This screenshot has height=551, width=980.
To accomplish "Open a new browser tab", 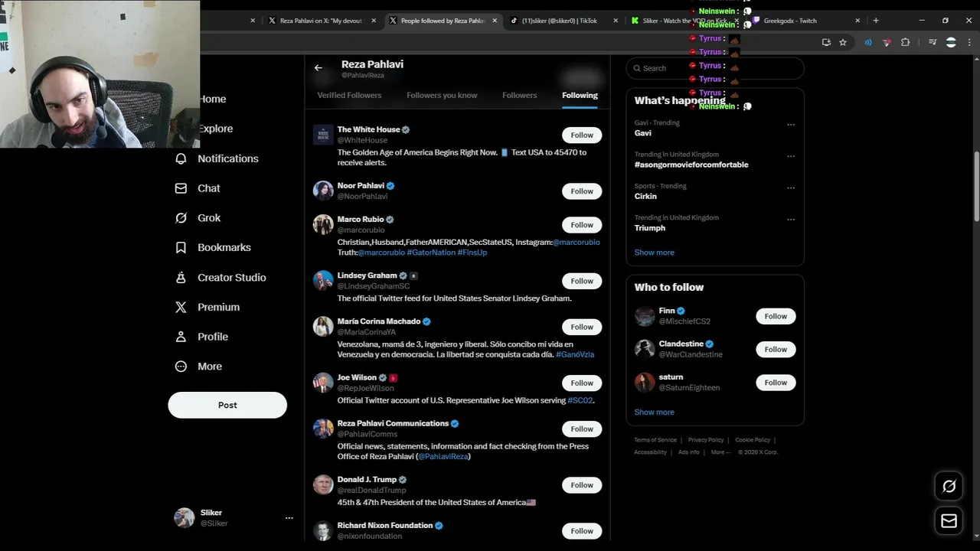I will click(x=876, y=21).
